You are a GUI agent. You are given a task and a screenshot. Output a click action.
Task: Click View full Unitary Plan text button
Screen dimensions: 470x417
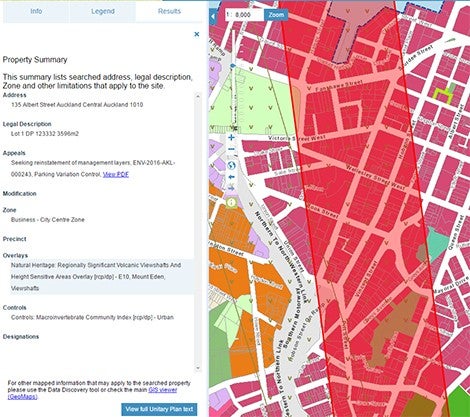tap(159, 409)
